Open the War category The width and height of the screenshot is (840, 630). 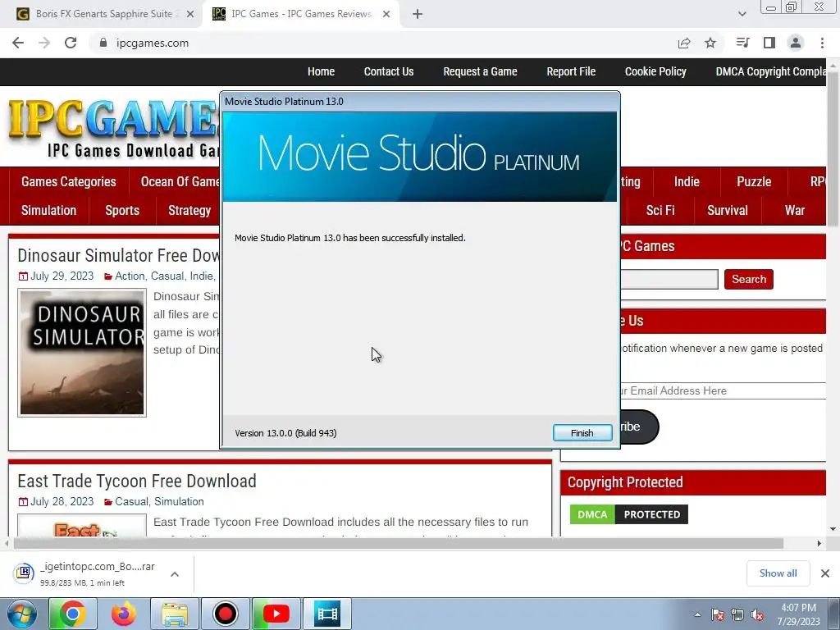coord(794,210)
